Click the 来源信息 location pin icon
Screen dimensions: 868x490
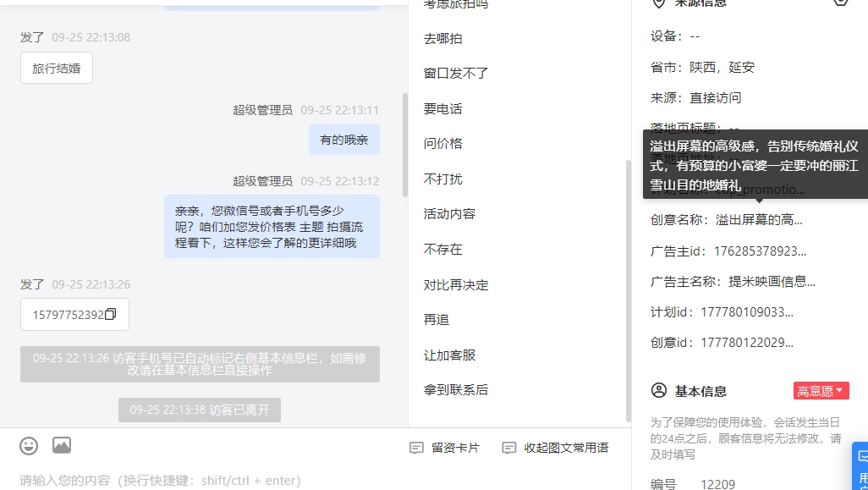[x=658, y=3]
